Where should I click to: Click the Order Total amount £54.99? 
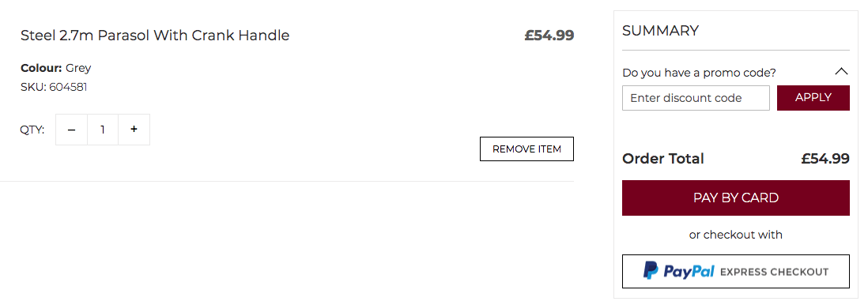point(825,159)
